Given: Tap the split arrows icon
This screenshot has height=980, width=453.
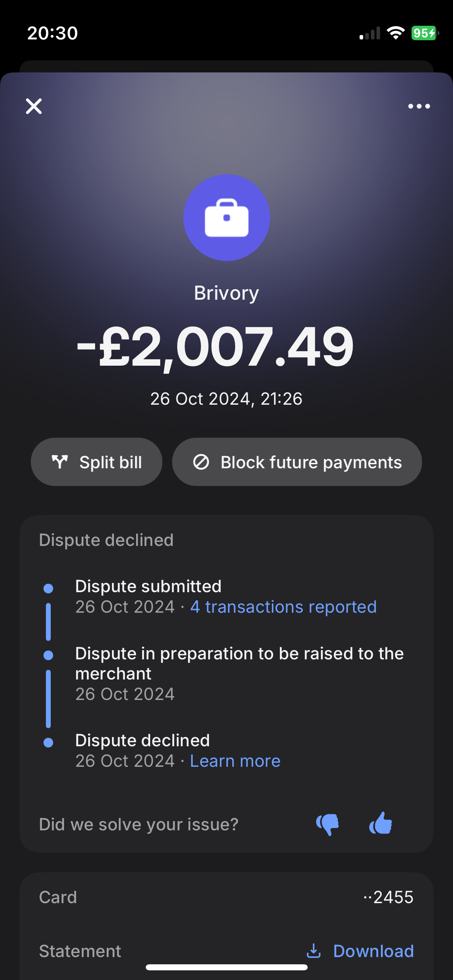Looking at the screenshot, I should tap(60, 462).
